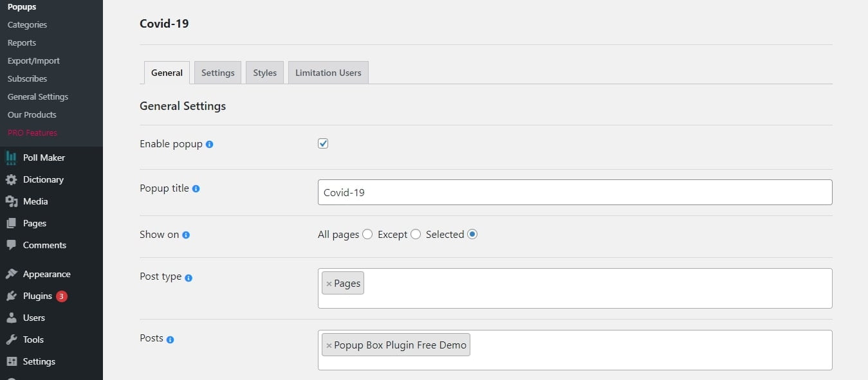Click the Poll Maker sidebar icon
The width and height of the screenshot is (868, 380).
tap(11, 158)
